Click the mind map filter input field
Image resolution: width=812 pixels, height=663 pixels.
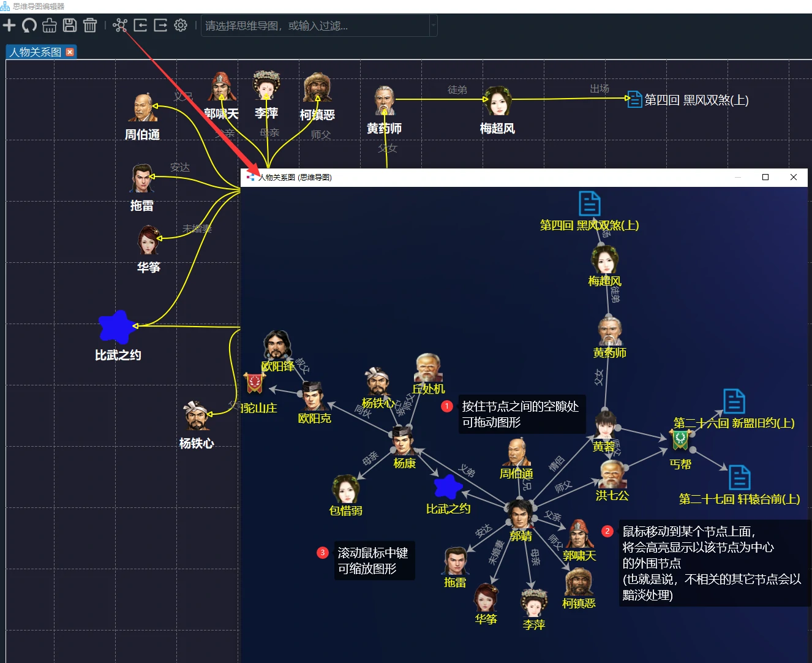pos(315,26)
